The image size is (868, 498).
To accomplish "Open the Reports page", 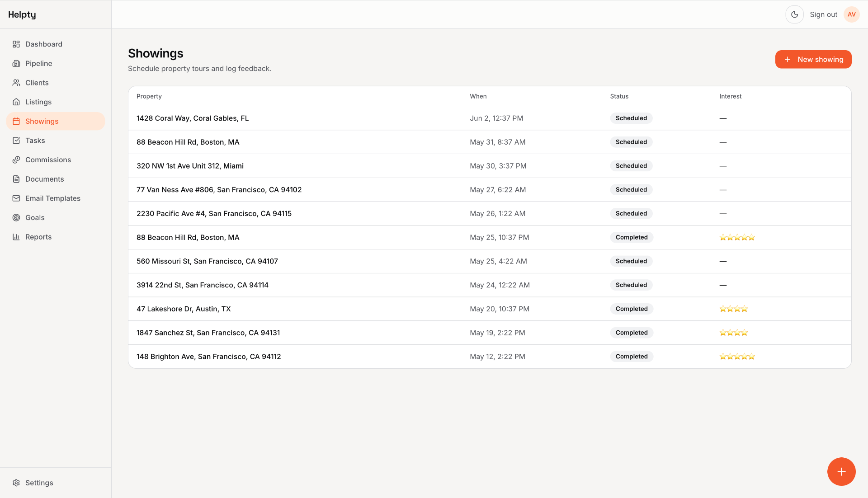I will (x=56, y=237).
